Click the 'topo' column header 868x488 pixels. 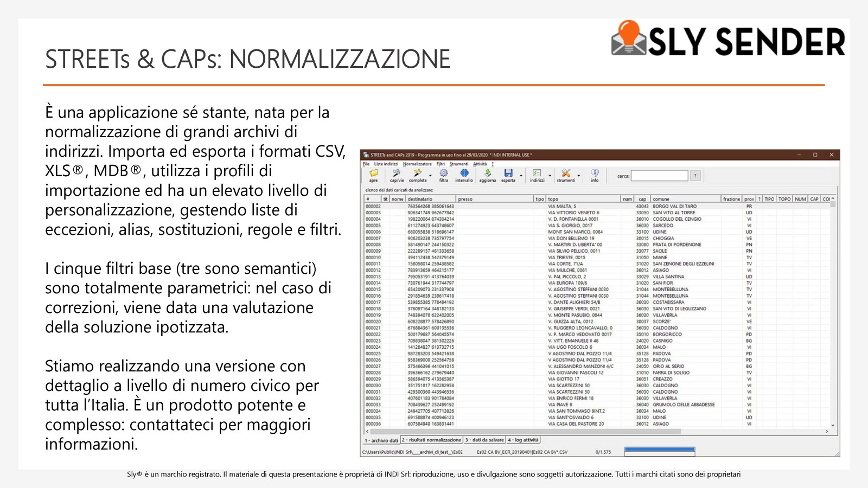point(583,199)
